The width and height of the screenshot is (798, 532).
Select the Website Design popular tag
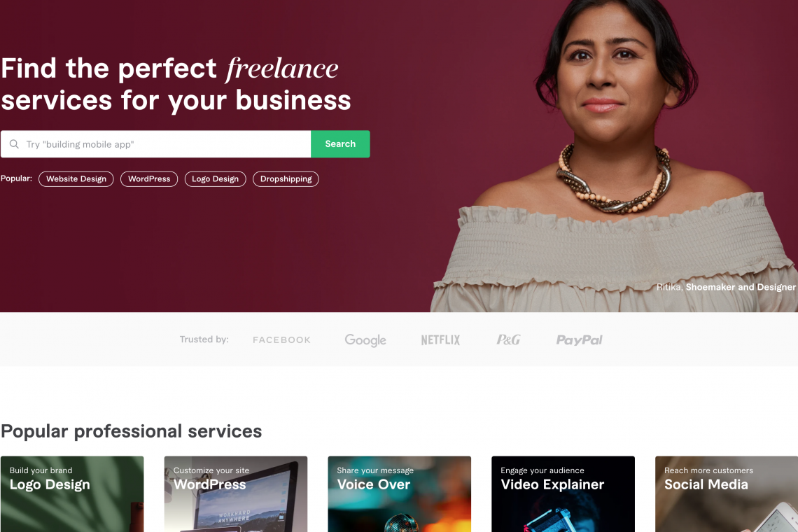76,178
